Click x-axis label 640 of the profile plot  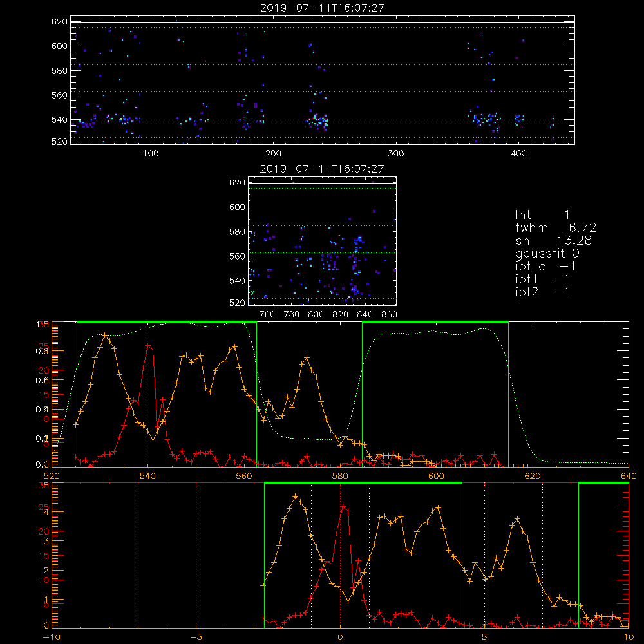(629, 476)
